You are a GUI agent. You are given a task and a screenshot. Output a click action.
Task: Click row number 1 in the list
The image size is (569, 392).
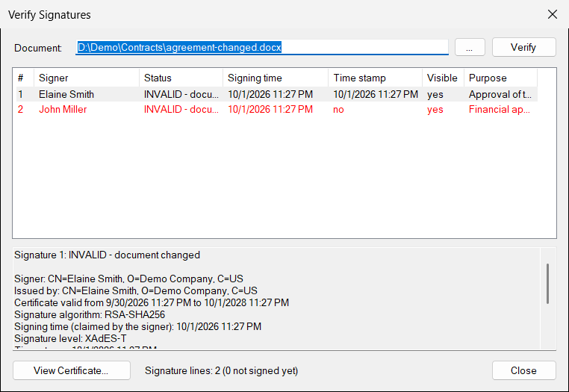[x=21, y=94]
